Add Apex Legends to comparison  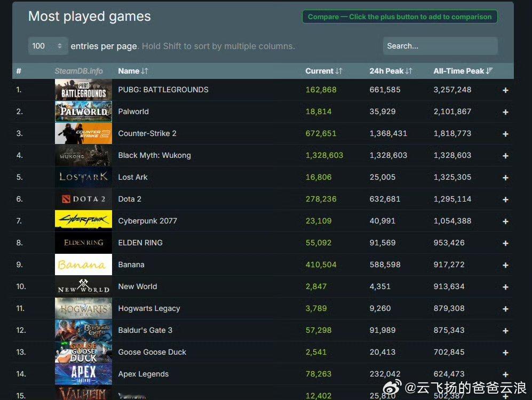point(505,374)
